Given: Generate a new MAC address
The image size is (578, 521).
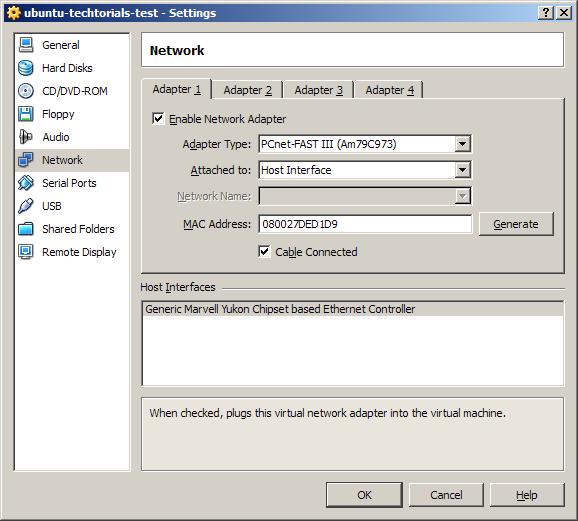Looking at the screenshot, I should point(516,224).
